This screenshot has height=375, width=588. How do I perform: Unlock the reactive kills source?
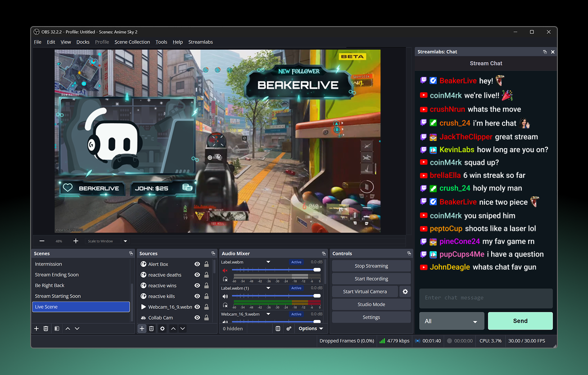(207, 296)
